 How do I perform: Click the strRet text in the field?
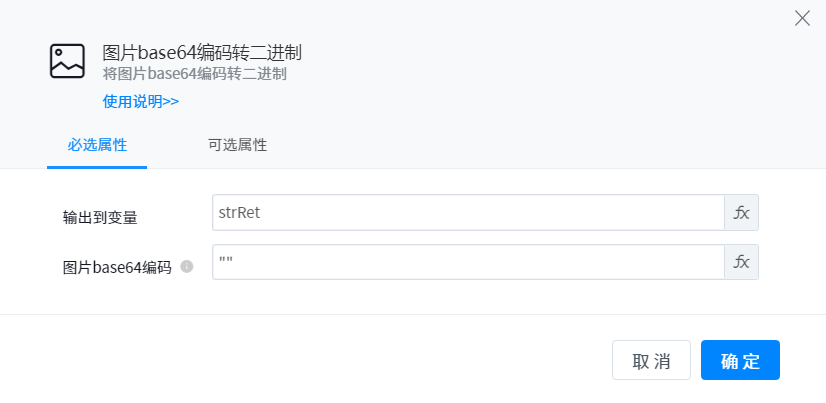240,213
